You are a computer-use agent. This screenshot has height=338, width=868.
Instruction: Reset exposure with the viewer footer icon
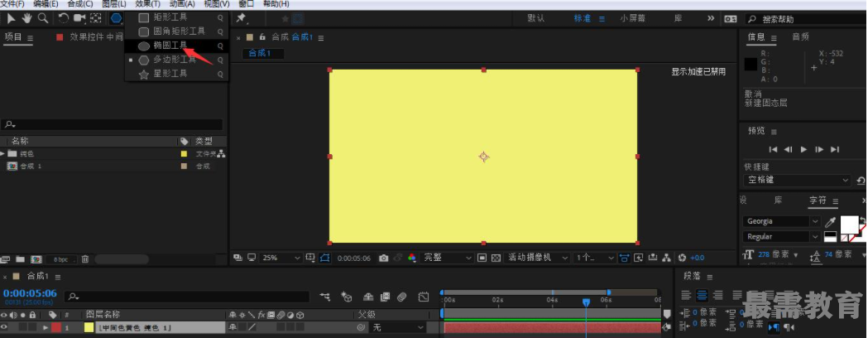click(682, 258)
